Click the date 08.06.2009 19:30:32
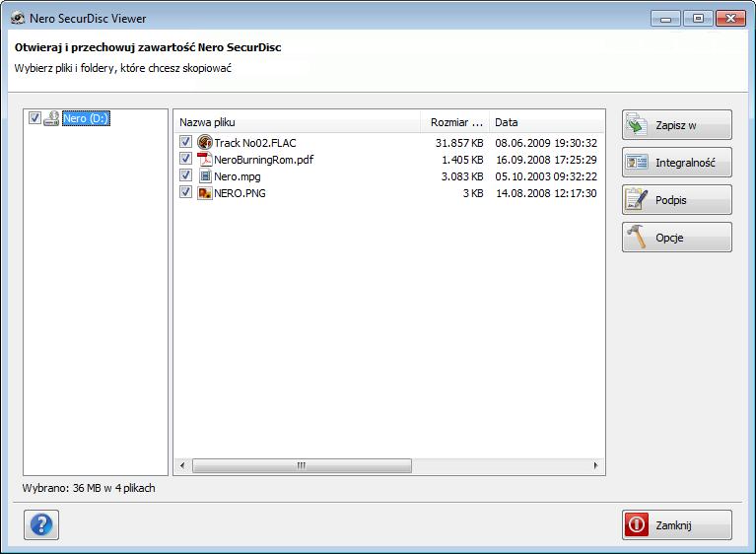 [x=546, y=143]
